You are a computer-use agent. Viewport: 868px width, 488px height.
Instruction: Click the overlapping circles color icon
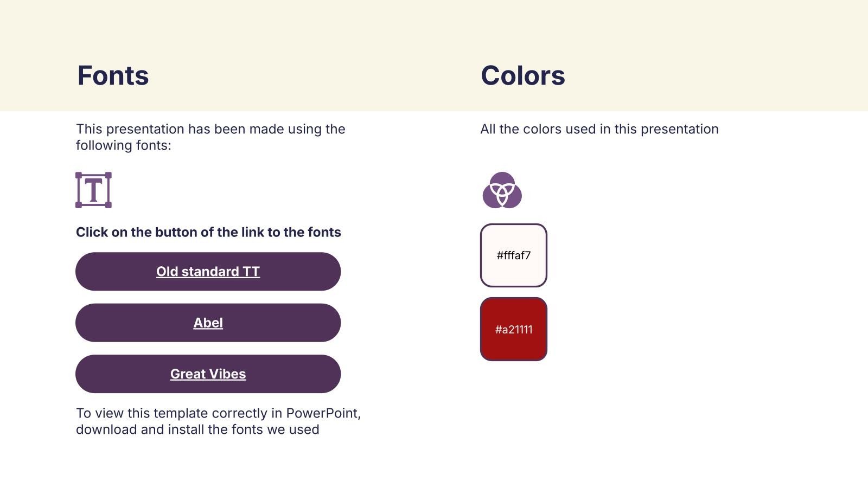(502, 191)
